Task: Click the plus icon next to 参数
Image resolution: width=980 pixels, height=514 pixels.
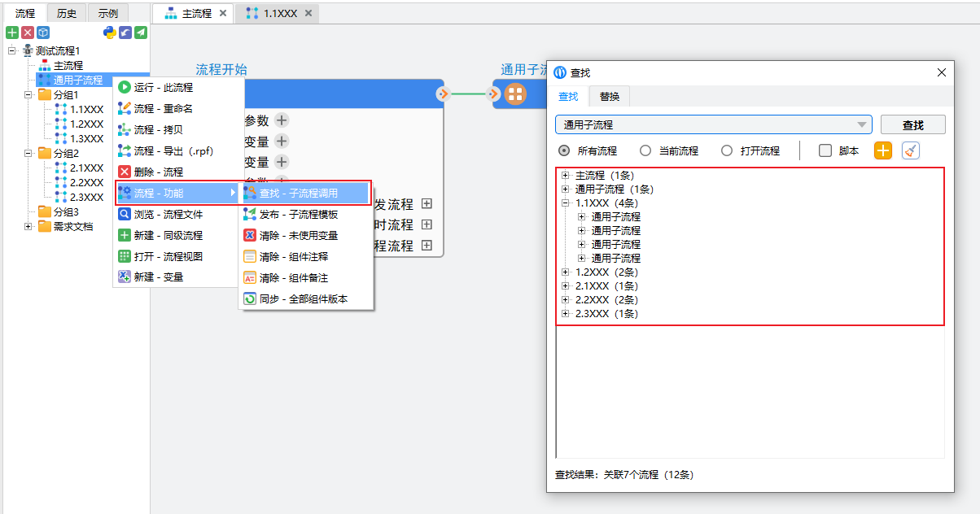Action: point(281,120)
